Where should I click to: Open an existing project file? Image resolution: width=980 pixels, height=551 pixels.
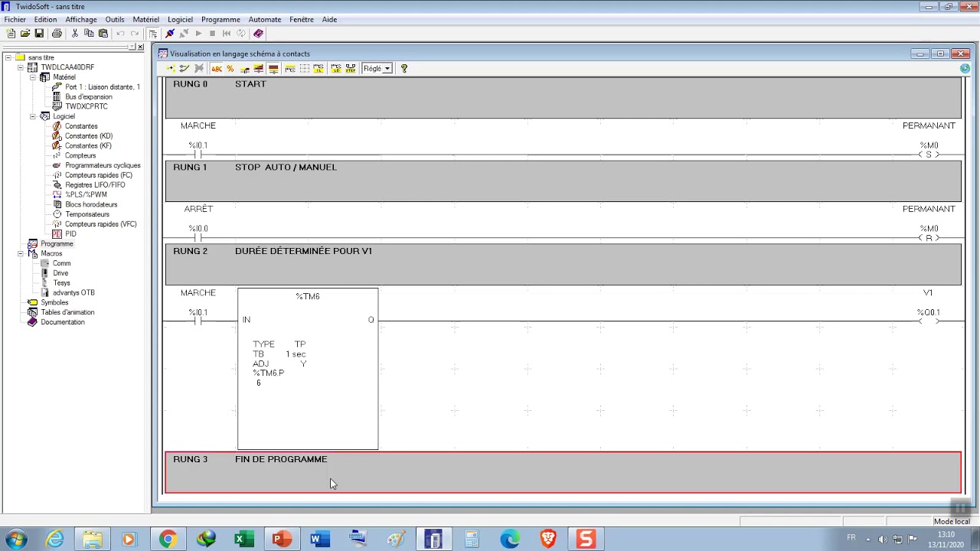pos(24,34)
